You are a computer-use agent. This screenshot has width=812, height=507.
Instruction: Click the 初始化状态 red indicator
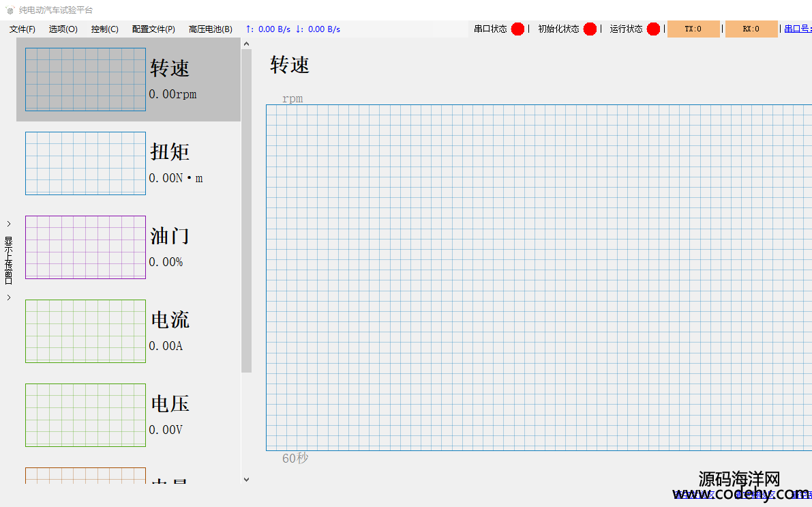click(x=590, y=29)
